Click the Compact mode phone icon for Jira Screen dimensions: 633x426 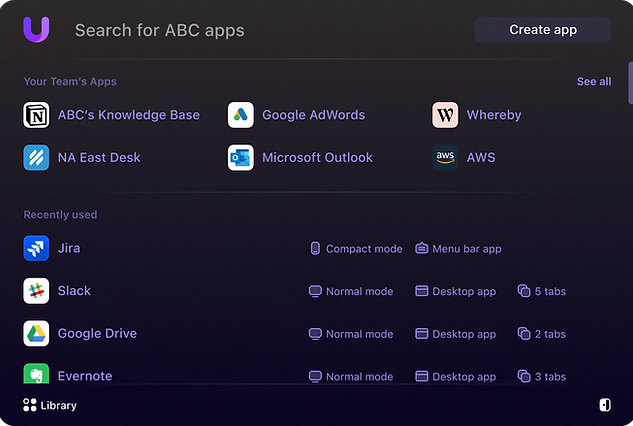click(x=315, y=248)
